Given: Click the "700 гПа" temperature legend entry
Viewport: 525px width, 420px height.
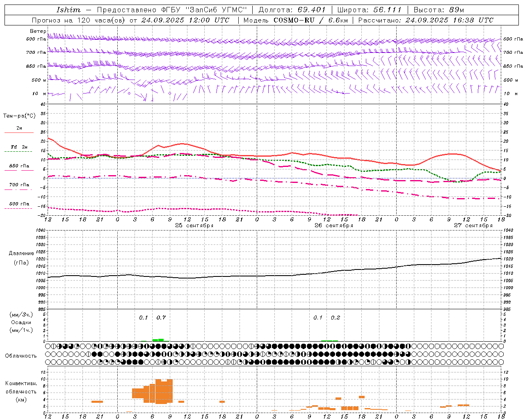Looking at the screenshot, I should pyautogui.click(x=19, y=185).
